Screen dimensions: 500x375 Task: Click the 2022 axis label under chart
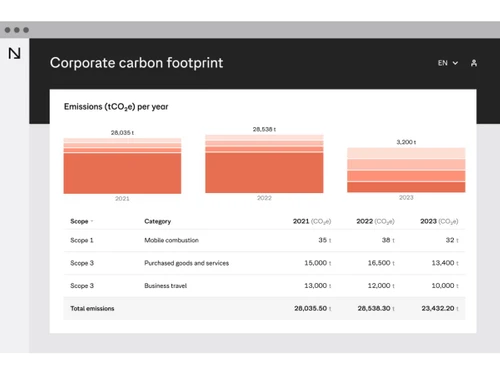point(264,198)
